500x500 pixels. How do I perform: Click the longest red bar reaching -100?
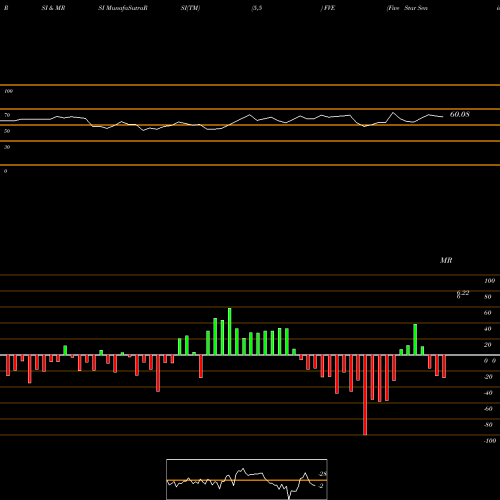click(x=365, y=395)
